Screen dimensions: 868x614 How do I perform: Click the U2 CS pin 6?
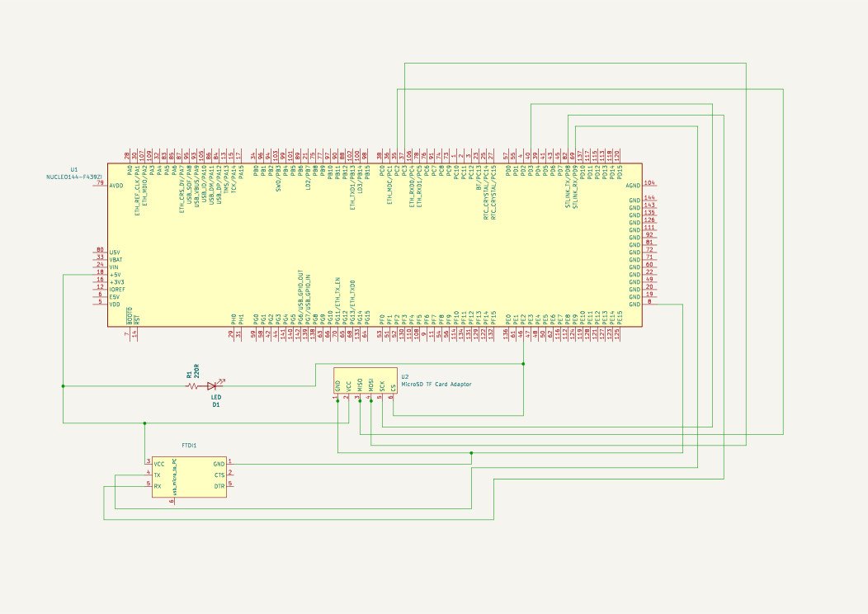point(391,397)
